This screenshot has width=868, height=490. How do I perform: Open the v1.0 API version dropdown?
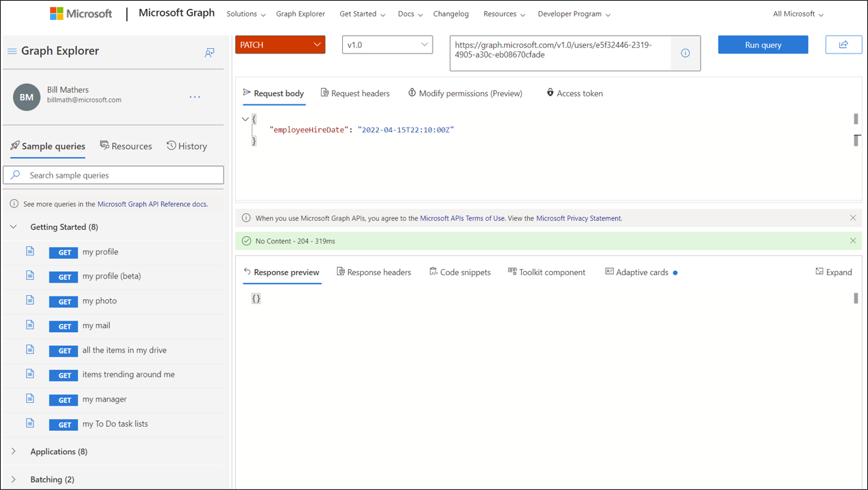387,45
